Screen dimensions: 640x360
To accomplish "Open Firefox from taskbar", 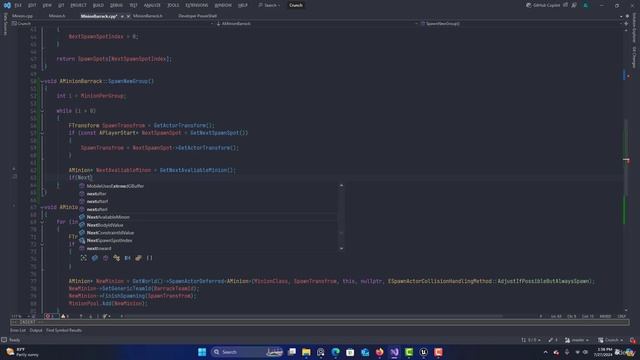I will click(x=380, y=352).
